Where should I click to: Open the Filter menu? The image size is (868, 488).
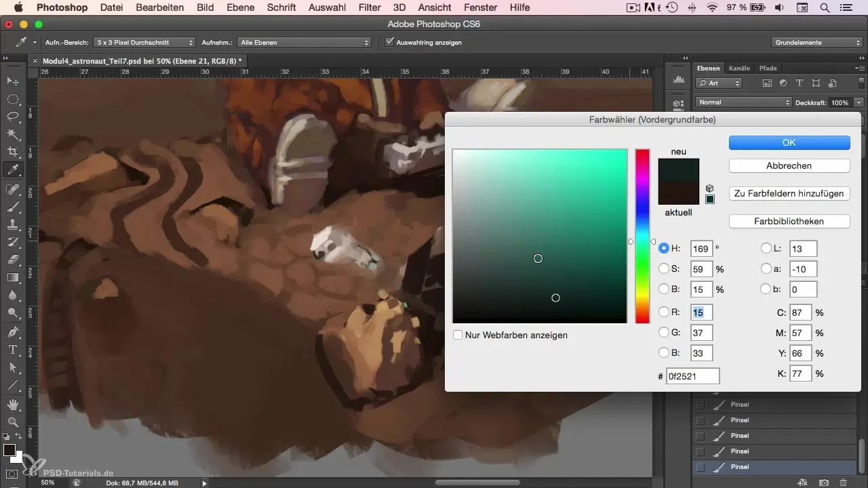click(x=369, y=7)
